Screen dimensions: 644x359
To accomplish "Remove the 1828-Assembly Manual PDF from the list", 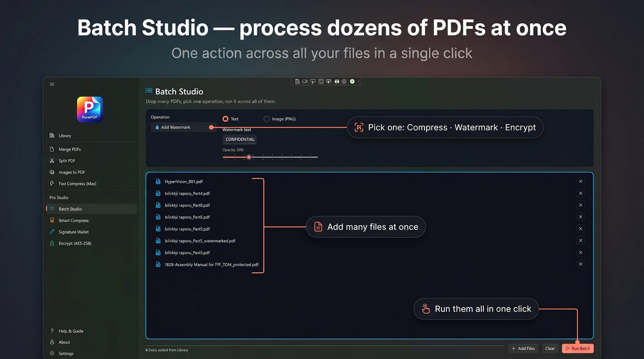I will pyautogui.click(x=581, y=264).
